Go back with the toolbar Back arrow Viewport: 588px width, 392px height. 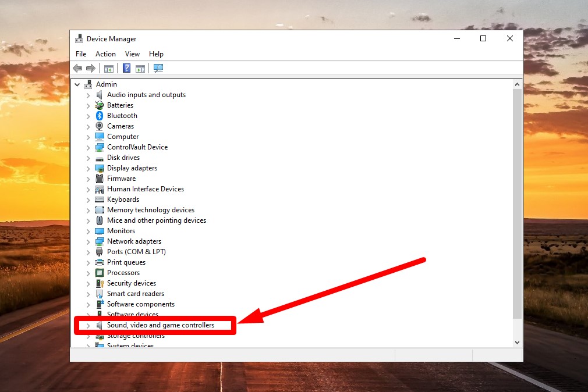point(77,68)
